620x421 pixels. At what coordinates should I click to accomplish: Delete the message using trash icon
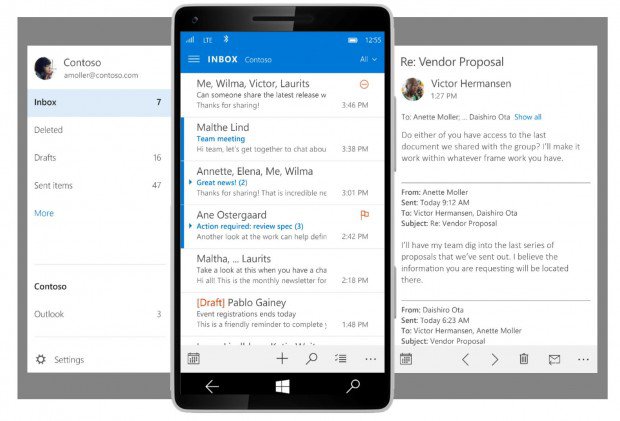click(523, 359)
